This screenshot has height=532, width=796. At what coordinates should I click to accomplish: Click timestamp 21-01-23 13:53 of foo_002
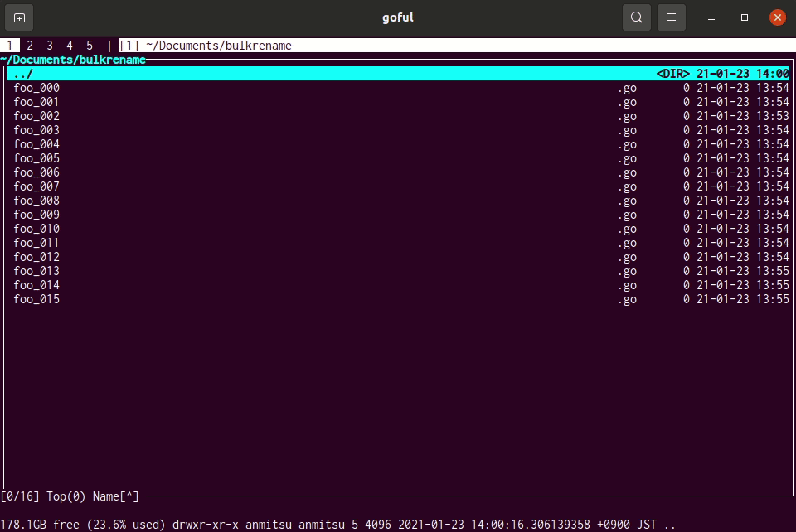[743, 116]
